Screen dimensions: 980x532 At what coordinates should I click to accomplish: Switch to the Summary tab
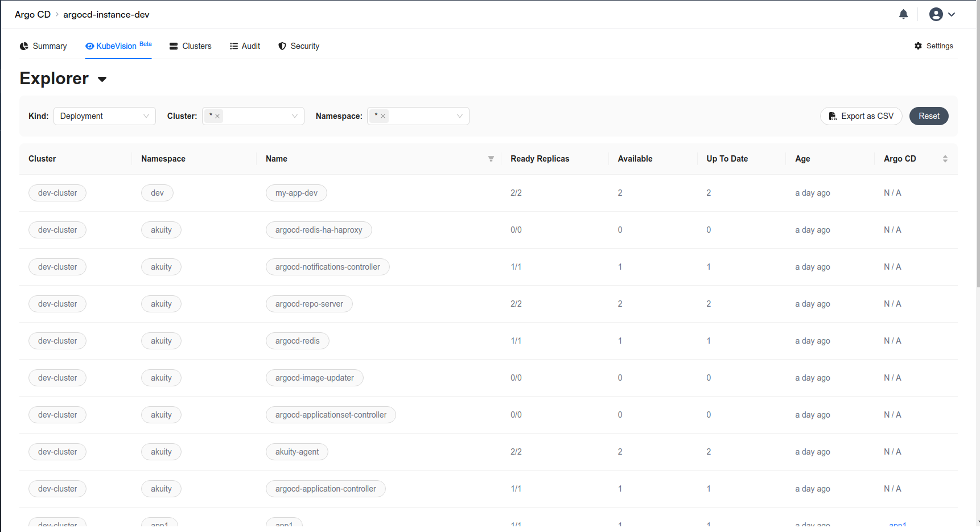click(43, 46)
